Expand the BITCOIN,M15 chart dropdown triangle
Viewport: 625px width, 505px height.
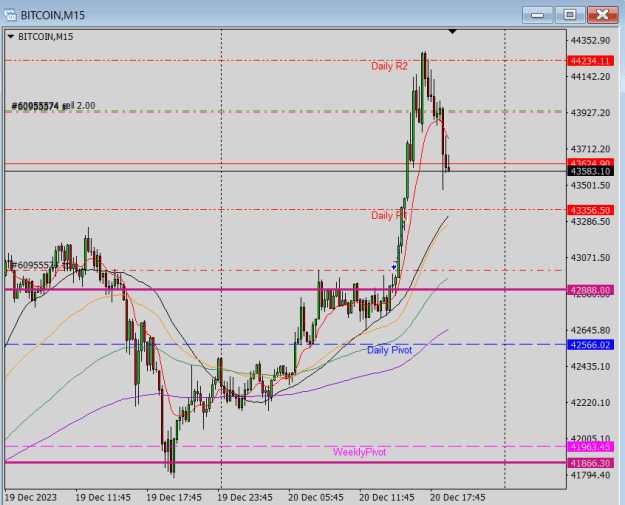coord(11,37)
